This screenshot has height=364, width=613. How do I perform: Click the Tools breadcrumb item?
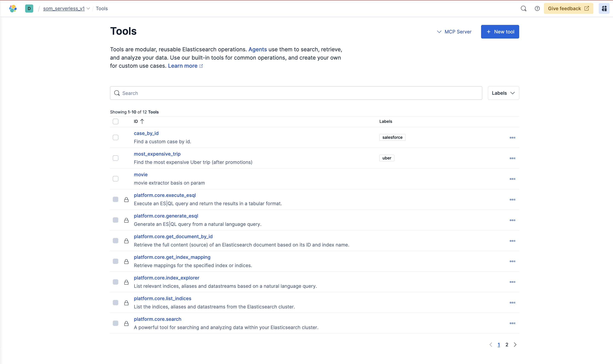click(x=102, y=8)
